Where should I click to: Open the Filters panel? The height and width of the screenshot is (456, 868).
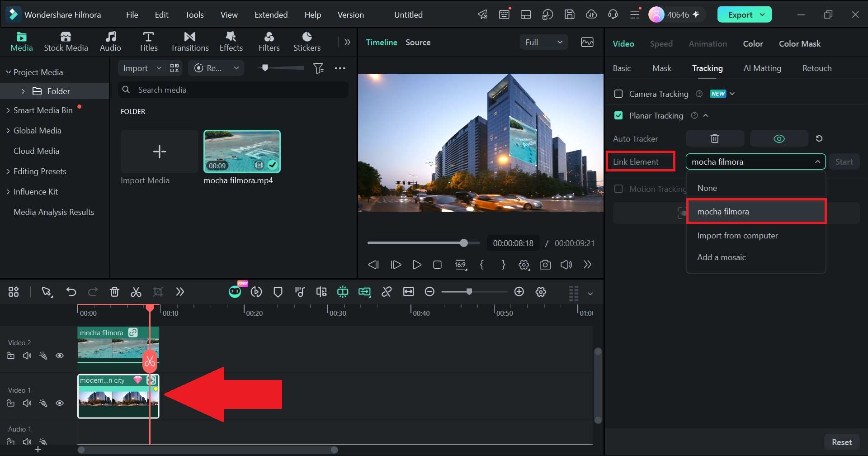point(269,42)
